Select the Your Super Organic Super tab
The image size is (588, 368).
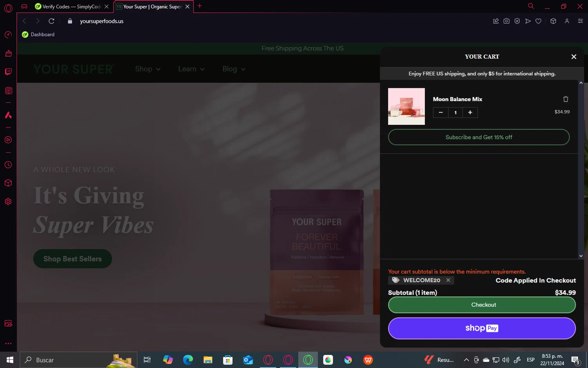point(151,7)
